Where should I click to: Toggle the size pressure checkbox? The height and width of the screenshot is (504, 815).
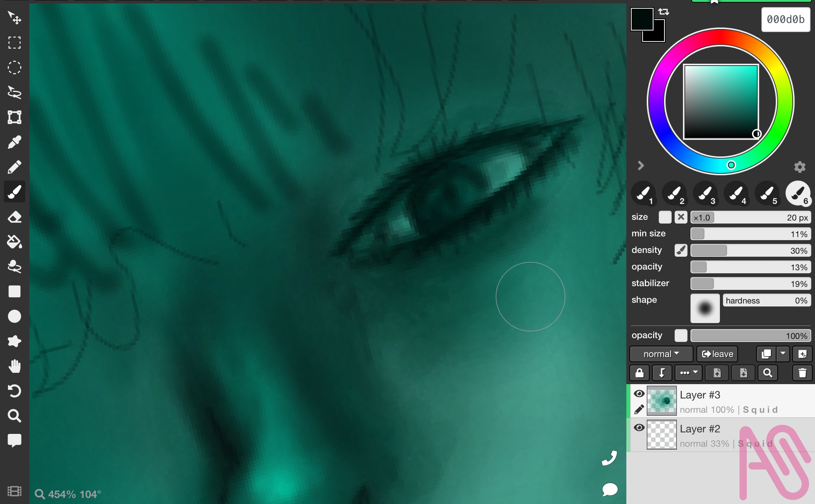coord(665,217)
